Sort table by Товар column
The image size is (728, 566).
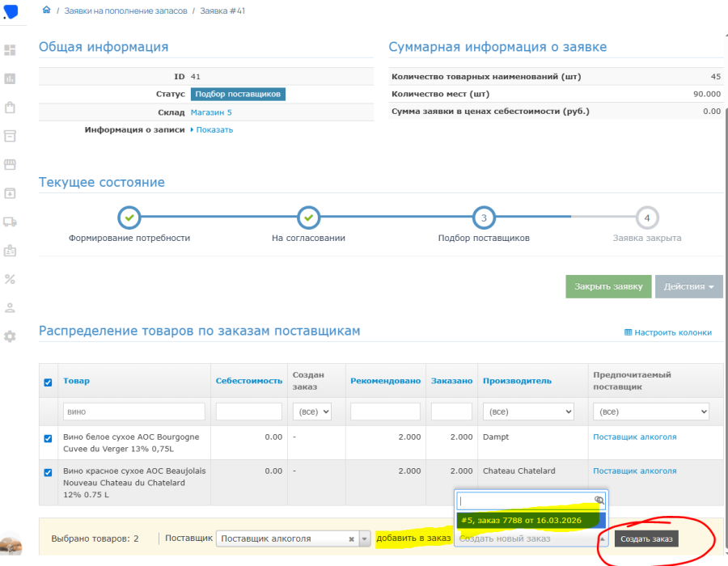point(76,381)
